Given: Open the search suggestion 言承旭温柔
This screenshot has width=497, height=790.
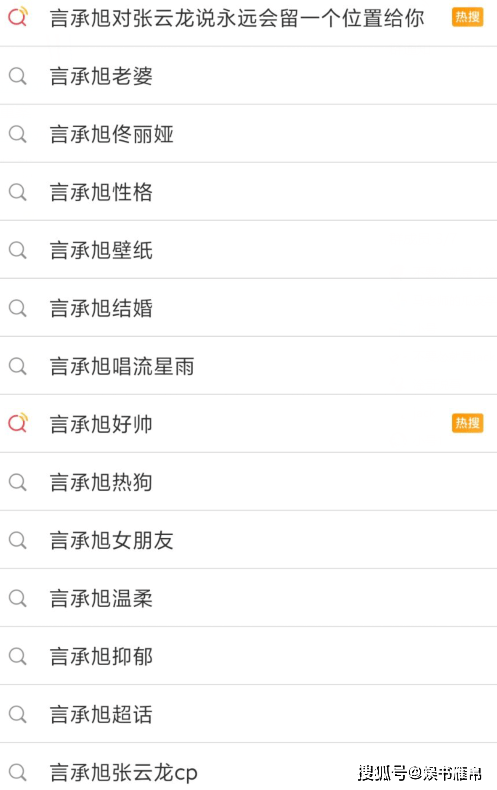Looking at the screenshot, I should (248, 598).
